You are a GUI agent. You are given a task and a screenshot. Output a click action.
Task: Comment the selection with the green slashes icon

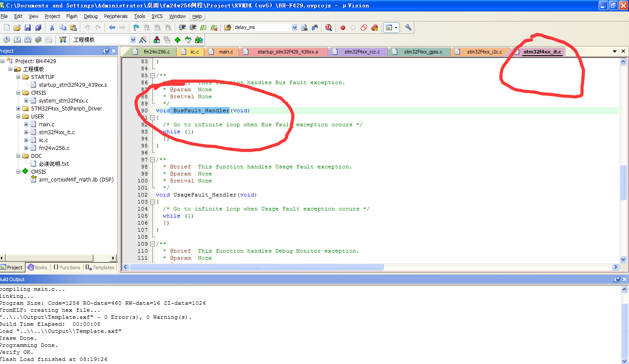[x=203, y=28]
